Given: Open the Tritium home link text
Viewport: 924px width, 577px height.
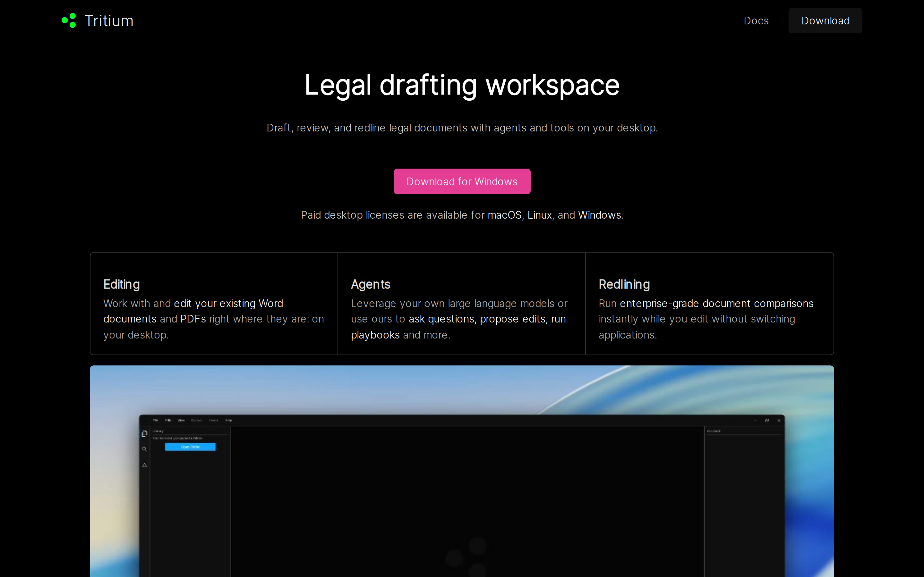Looking at the screenshot, I should (x=109, y=21).
